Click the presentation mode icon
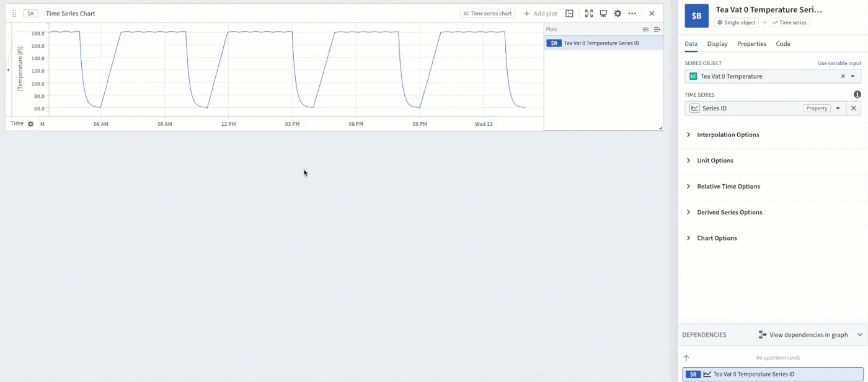 [x=603, y=13]
